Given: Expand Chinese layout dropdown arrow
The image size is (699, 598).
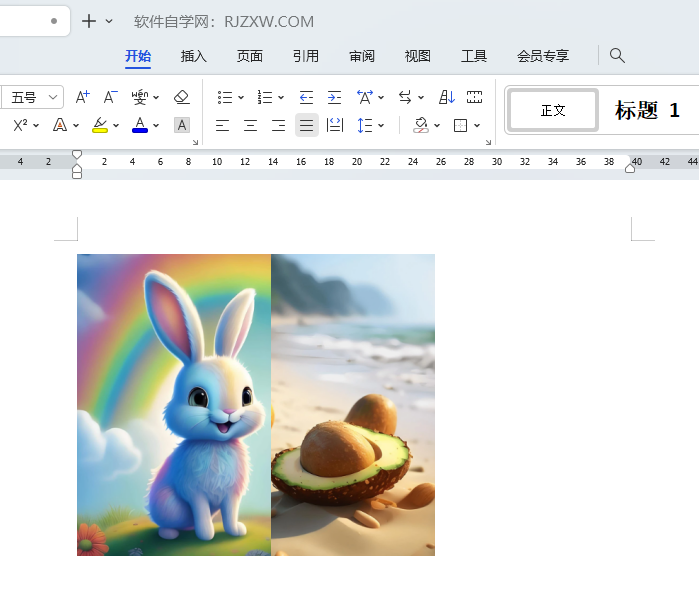Looking at the screenshot, I should click(x=381, y=97).
